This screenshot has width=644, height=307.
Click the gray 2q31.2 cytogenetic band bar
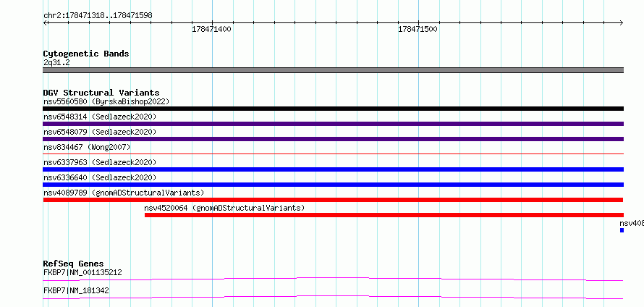tap(333, 70)
